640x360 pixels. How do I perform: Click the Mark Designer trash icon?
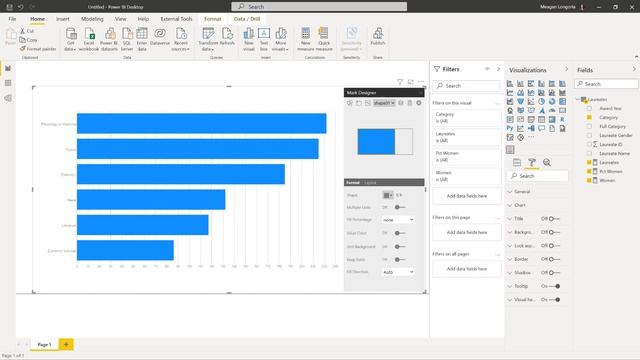pyautogui.click(x=410, y=103)
